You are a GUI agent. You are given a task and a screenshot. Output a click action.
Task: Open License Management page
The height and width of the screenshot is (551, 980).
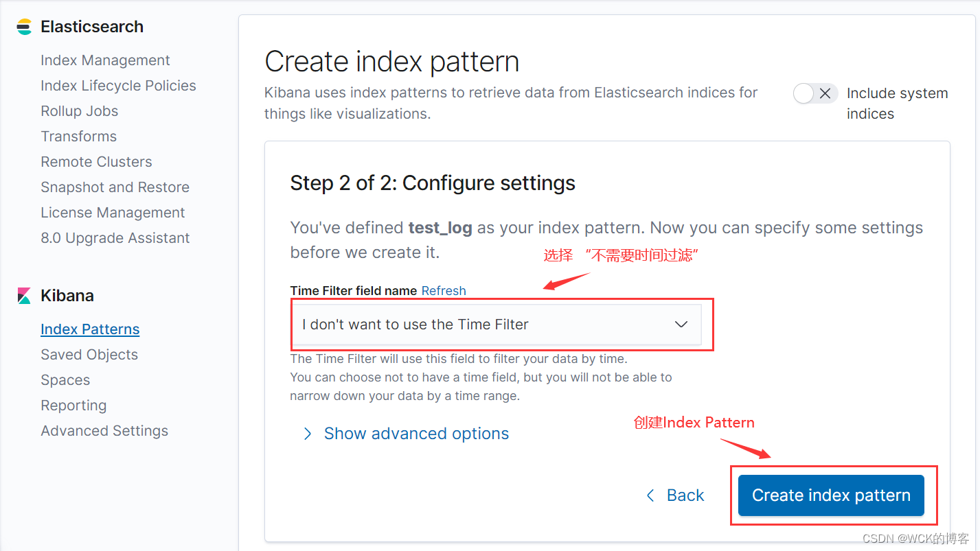click(113, 213)
